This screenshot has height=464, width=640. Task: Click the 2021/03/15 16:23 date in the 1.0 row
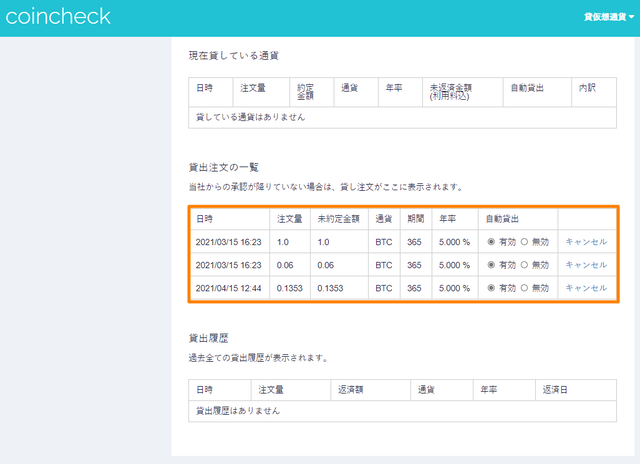tap(228, 242)
